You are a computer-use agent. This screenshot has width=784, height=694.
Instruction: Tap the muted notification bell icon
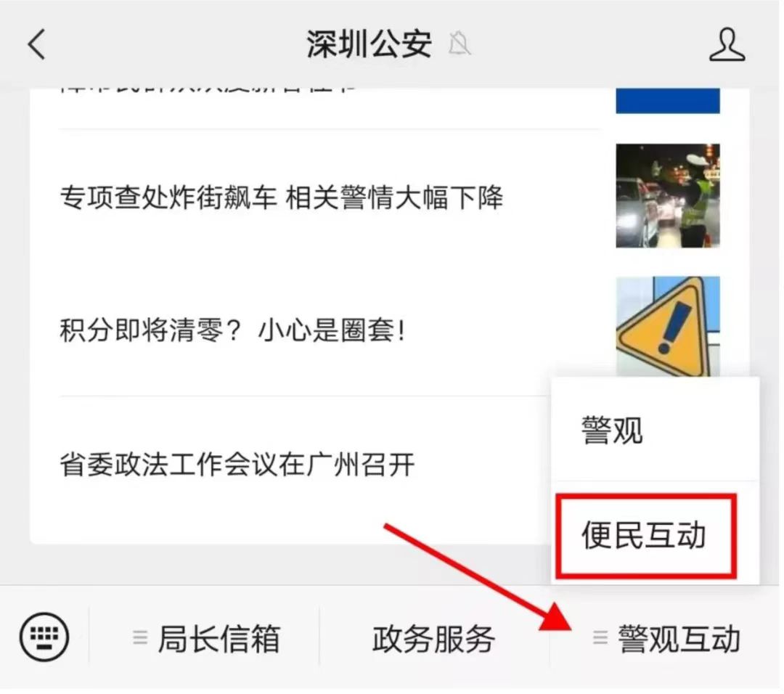pos(460,44)
